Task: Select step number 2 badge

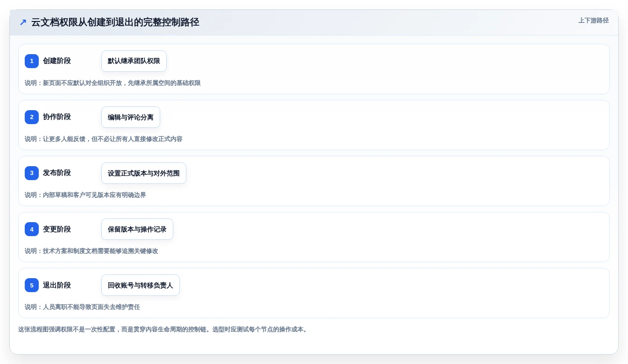Action: tap(32, 117)
